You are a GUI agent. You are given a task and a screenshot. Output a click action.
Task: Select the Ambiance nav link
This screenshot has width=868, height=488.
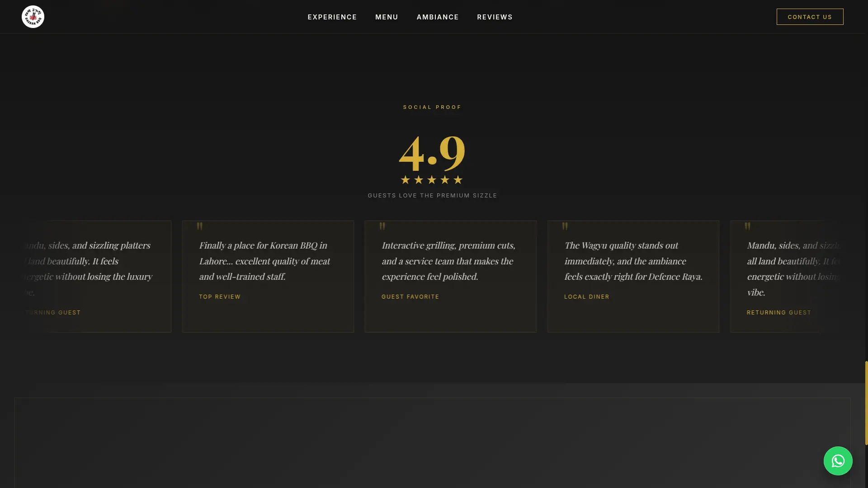438,17
